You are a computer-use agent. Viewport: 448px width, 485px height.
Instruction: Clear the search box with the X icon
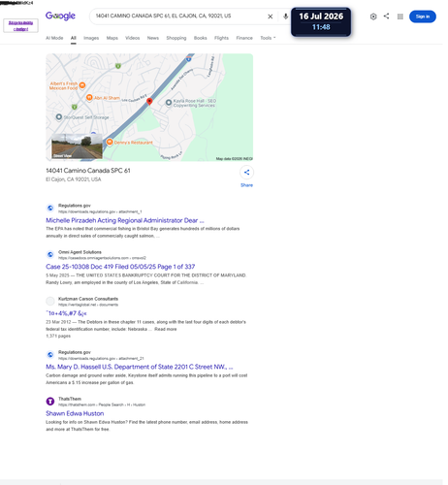271,16
